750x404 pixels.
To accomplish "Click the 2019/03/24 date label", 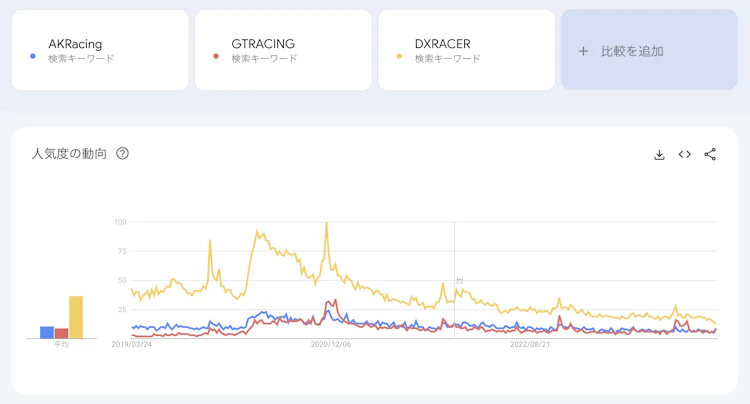I will point(131,345).
